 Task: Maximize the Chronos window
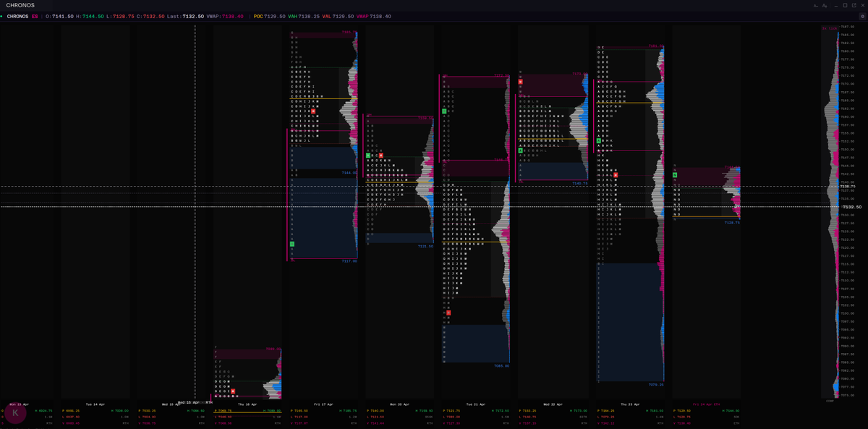(x=844, y=5)
